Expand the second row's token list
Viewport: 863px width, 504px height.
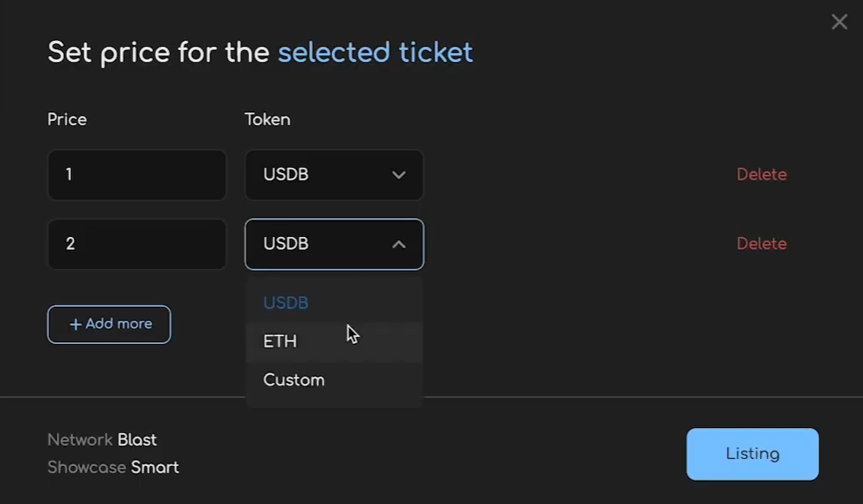click(x=334, y=244)
